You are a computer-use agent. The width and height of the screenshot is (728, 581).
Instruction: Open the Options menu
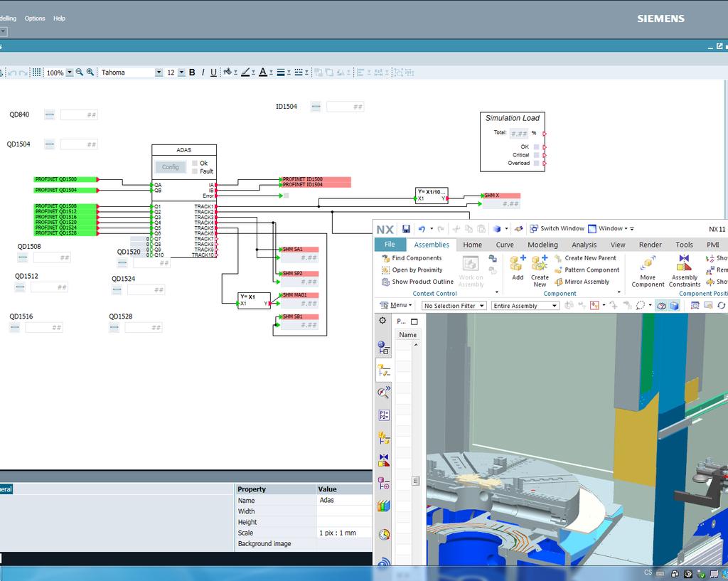(35, 18)
